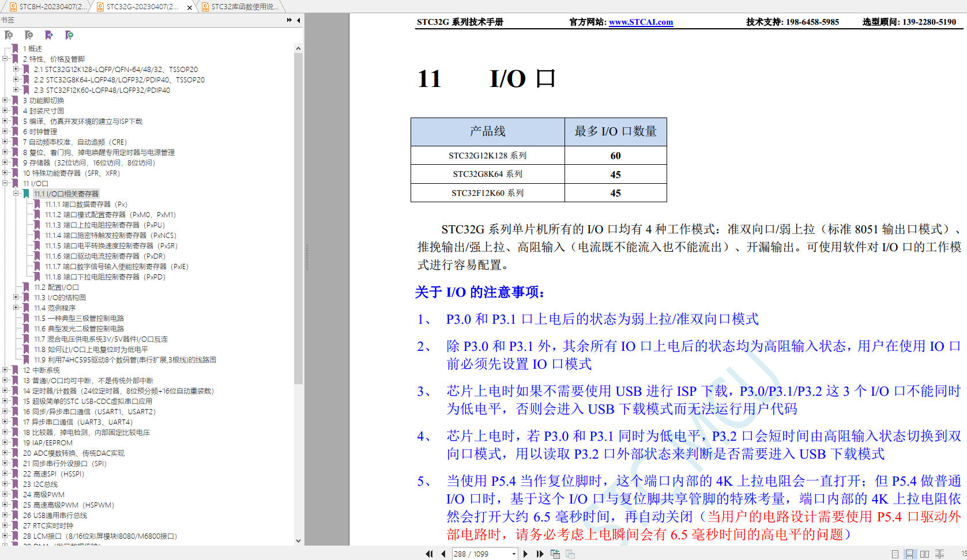
Task: Go to the next page
Action: click(525, 554)
